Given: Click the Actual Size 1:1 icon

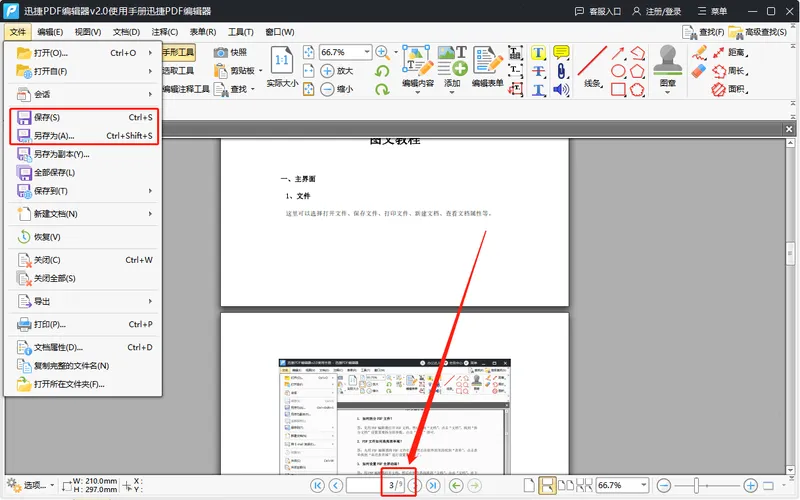Looking at the screenshot, I should pyautogui.click(x=282, y=60).
